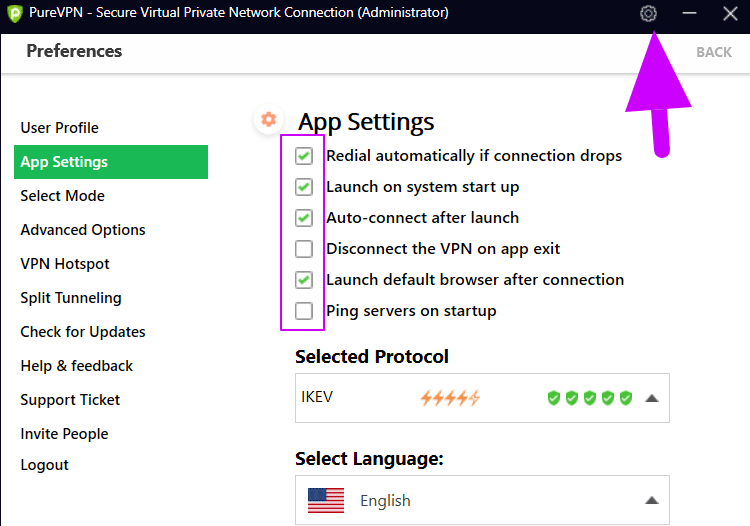
Task: Enable Ping servers on startup
Action: (x=304, y=311)
